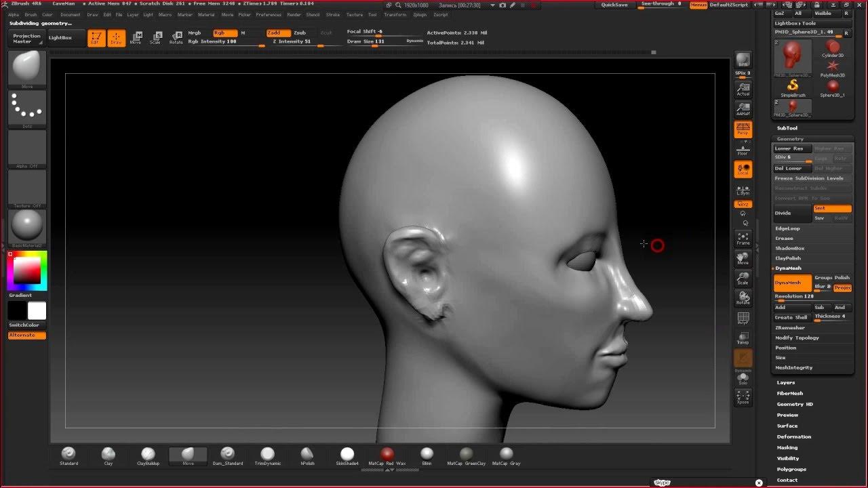Activate Solo mode icon
868x488 pixels.
coord(743,378)
